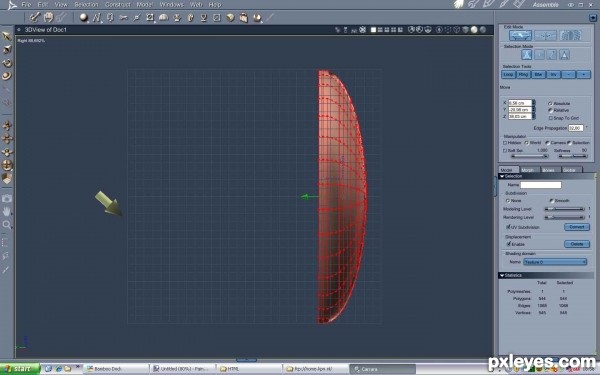Image resolution: width=600 pixels, height=375 pixels.
Task: Select the Relative radio button
Action: pos(550,110)
